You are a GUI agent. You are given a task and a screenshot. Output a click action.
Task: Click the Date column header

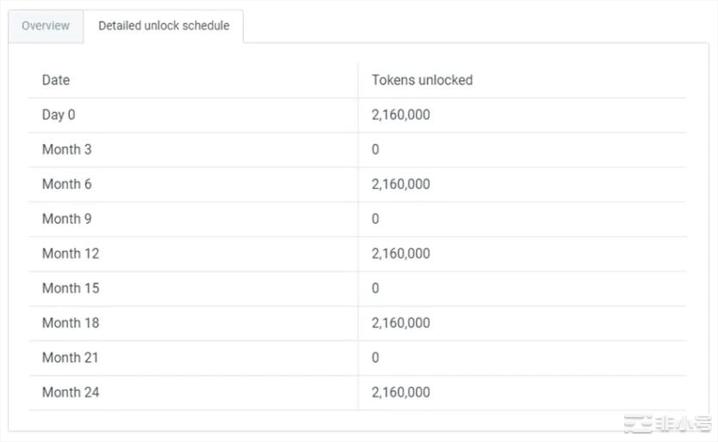click(x=56, y=80)
